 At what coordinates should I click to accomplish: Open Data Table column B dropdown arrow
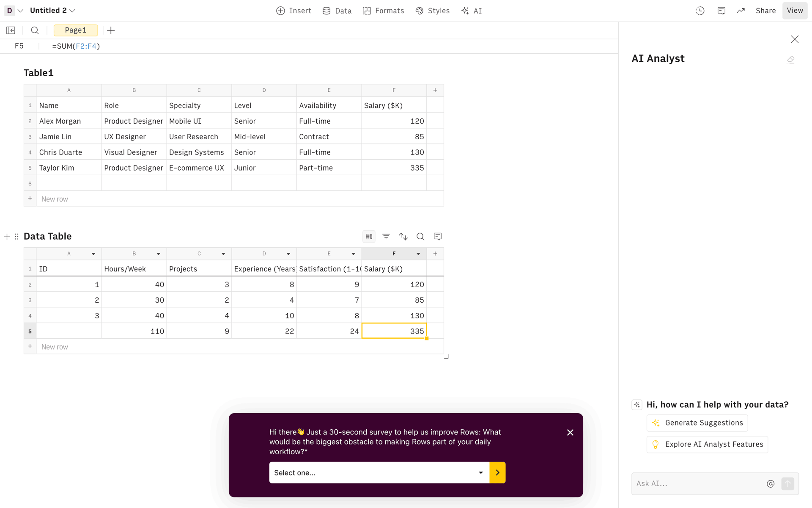point(159,254)
